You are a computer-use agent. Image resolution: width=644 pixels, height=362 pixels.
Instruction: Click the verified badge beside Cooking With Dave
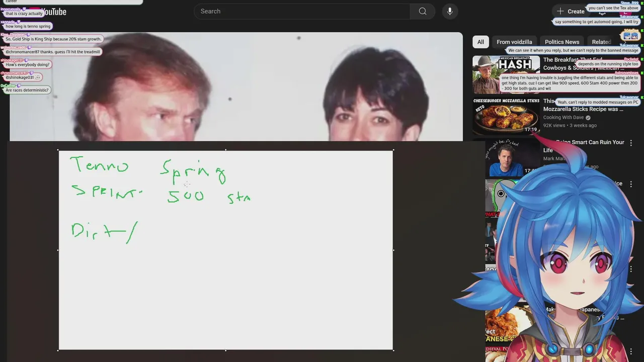(x=588, y=118)
